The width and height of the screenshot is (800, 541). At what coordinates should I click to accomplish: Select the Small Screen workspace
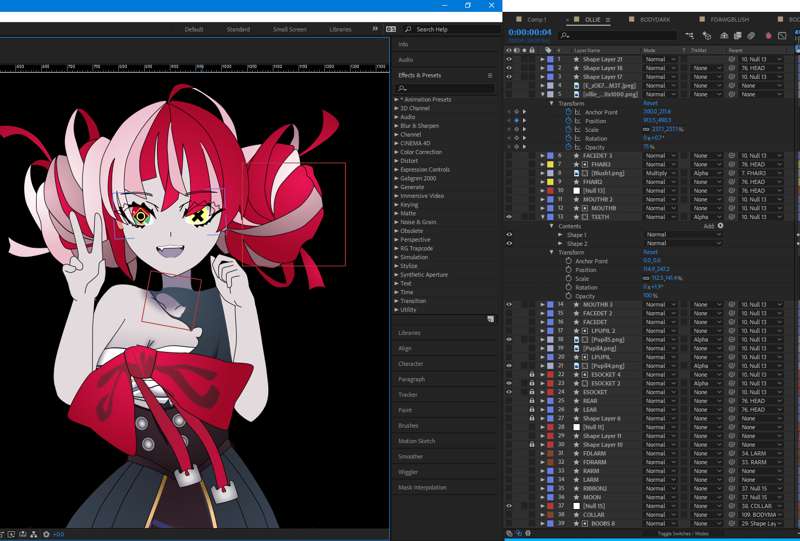tap(290, 29)
